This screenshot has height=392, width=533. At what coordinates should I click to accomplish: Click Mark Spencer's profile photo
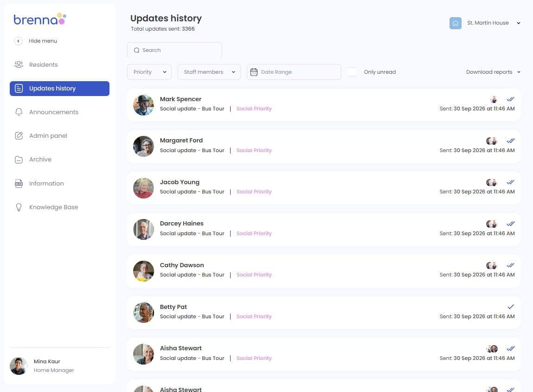[143, 105]
